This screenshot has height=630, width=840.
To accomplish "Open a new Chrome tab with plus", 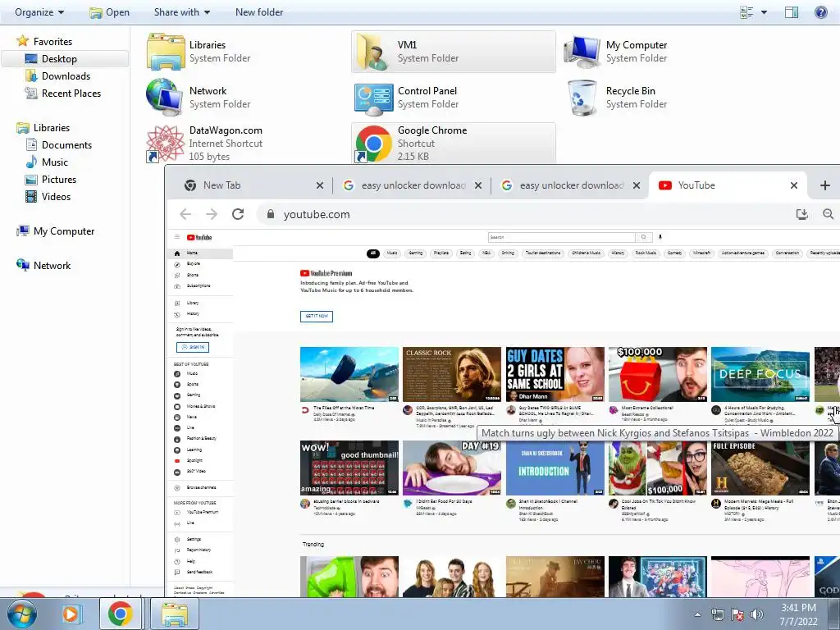I will (825, 185).
